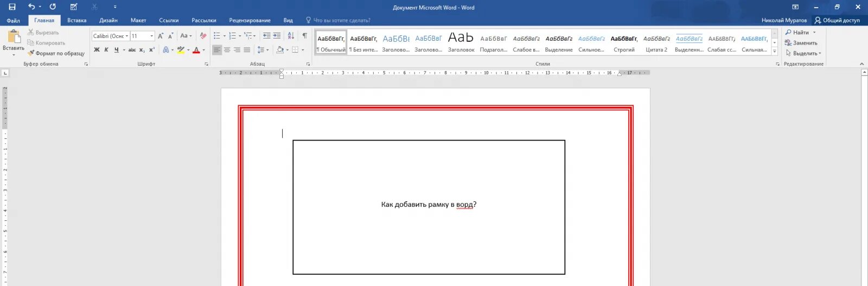Open the Рассылки tab
868x286 pixels.
204,21
